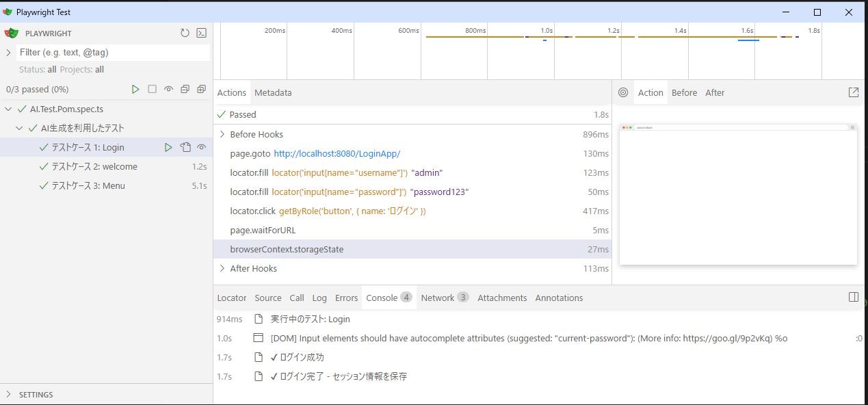
Task: Run テストケース 1: Login with its play icon
Action: click(168, 147)
